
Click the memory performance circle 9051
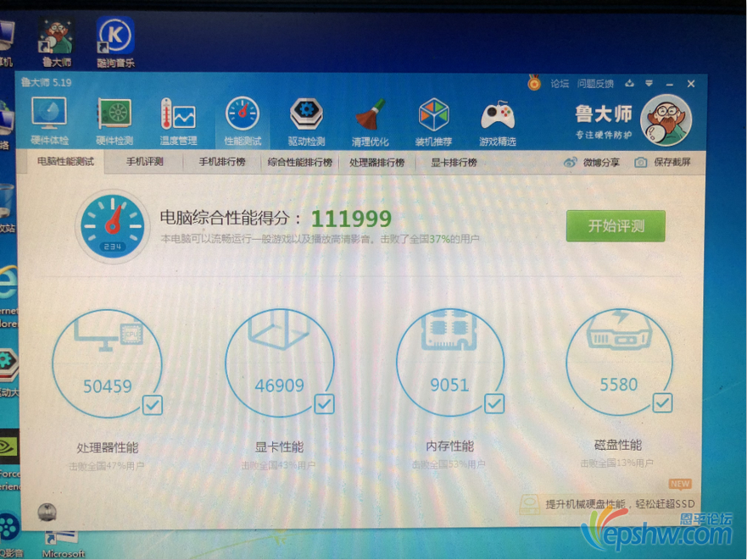[449, 362]
